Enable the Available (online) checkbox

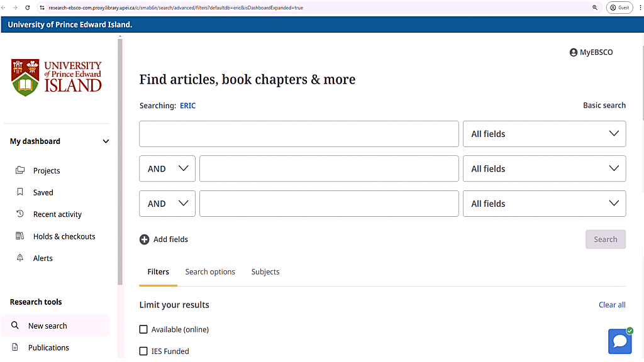click(x=143, y=329)
